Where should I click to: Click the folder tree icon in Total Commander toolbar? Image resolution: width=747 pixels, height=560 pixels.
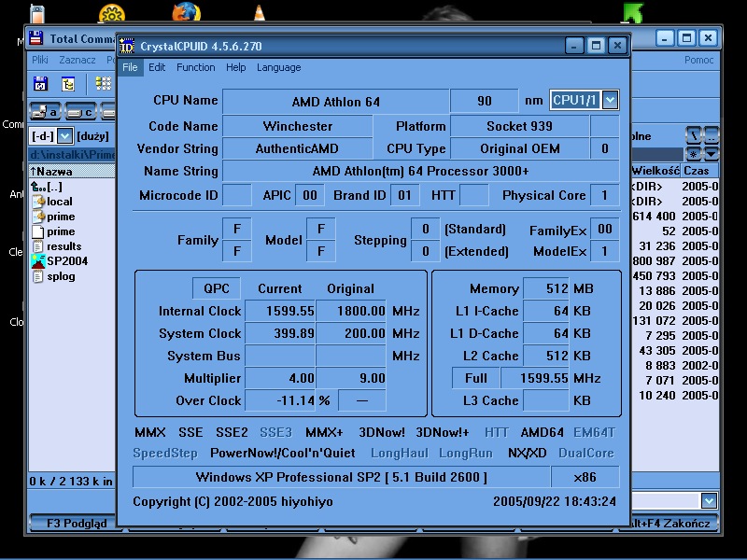(68, 84)
